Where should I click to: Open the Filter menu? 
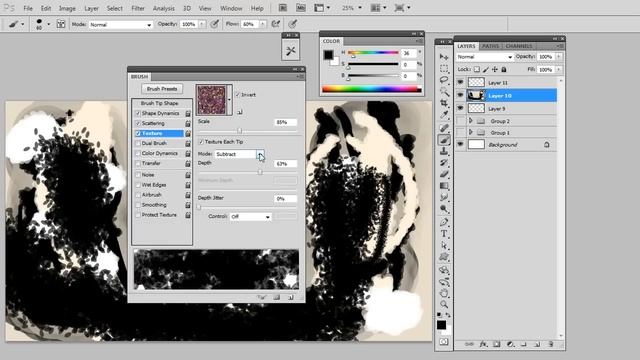click(x=138, y=8)
